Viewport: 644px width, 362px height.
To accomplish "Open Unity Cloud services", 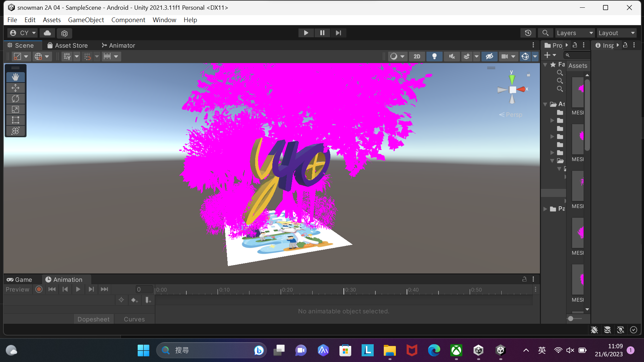I will click(47, 33).
